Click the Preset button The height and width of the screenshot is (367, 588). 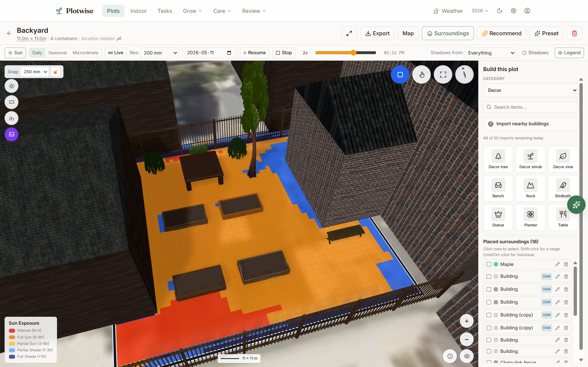(x=546, y=33)
